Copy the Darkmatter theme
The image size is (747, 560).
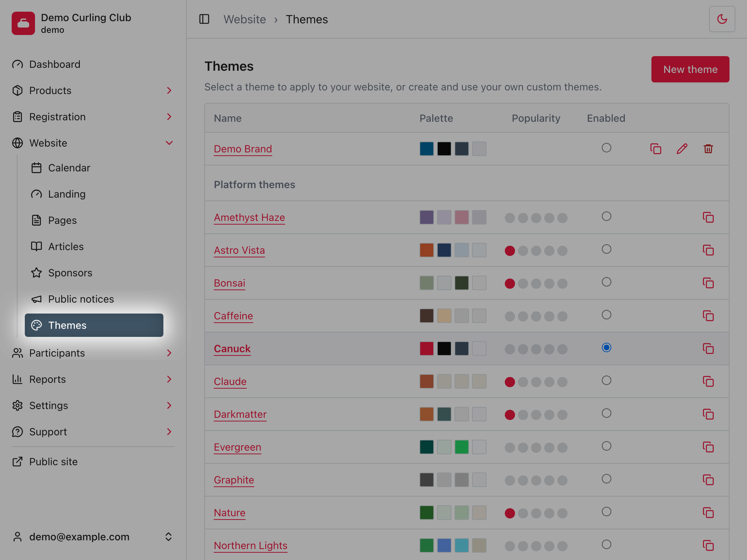(708, 414)
